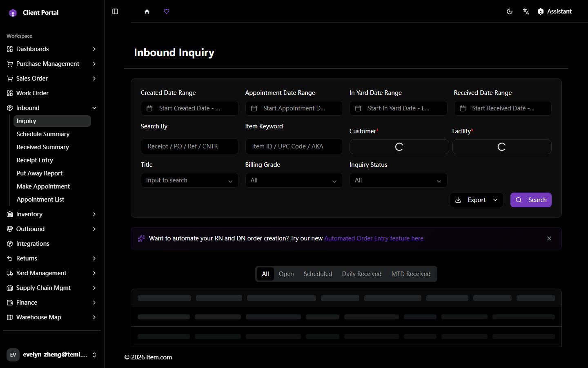
Task: Click calendar icon in In Yard Date Range
Action: [358, 108]
